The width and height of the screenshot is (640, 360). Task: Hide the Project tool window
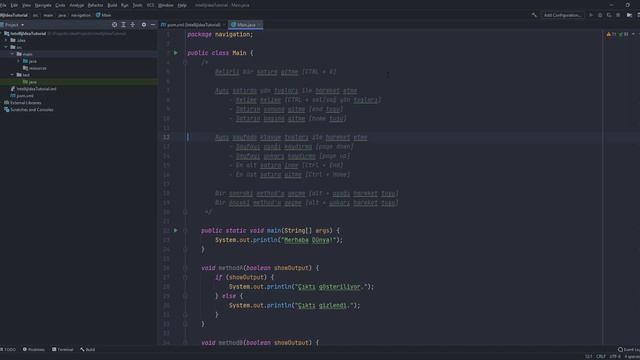[x=153, y=25]
